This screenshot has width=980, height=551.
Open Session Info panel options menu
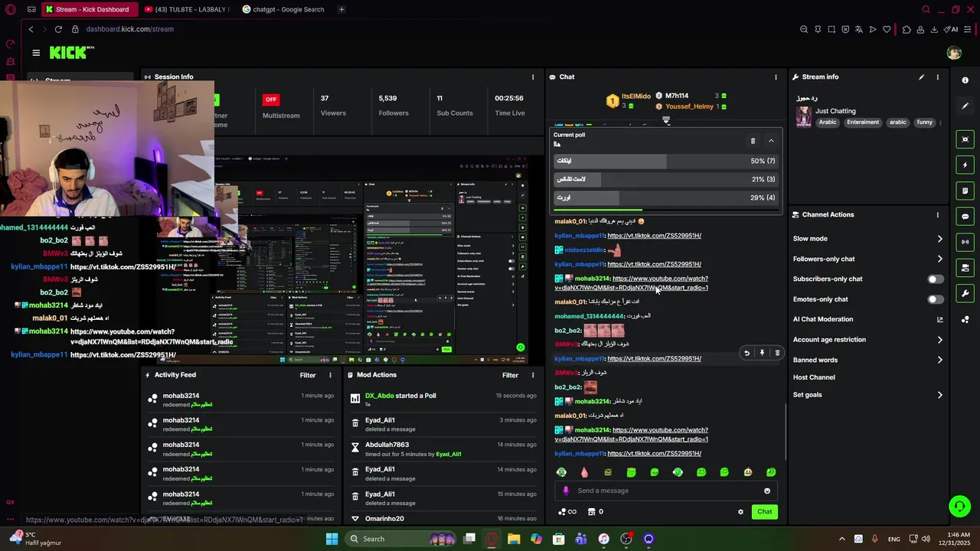point(533,77)
